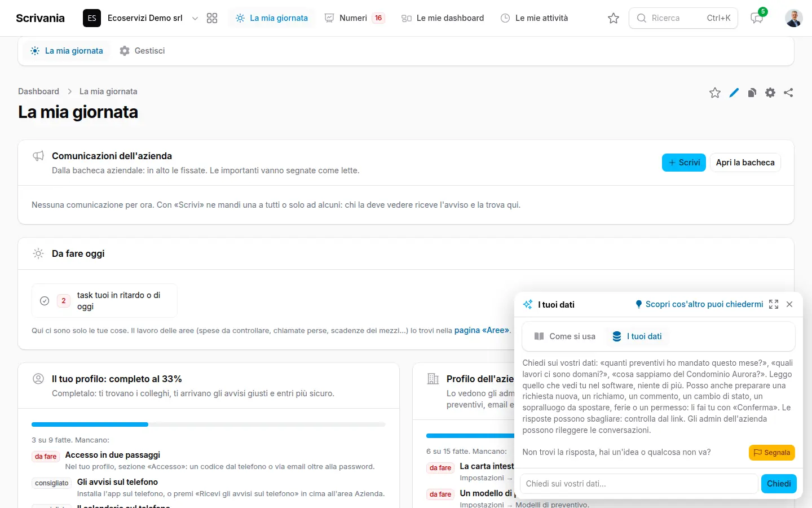Focus the Chiedi sui vostri dati input
The image size is (812, 508).
639,484
